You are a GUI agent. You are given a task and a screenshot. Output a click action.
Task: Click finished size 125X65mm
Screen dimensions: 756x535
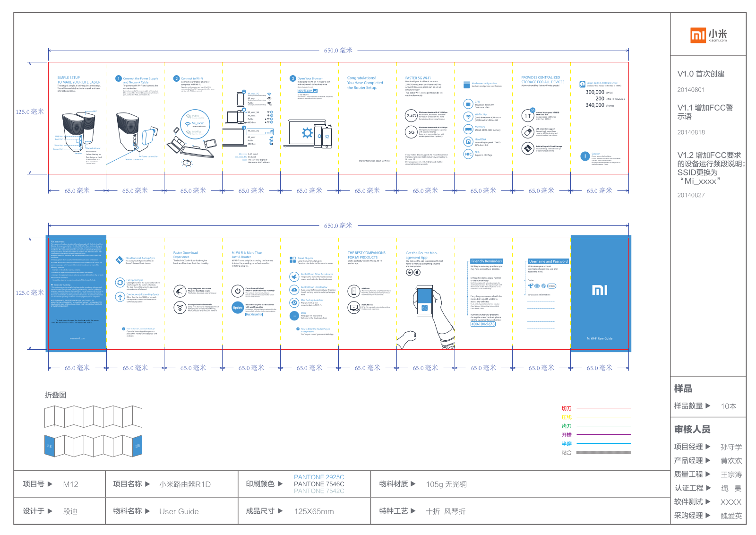[314, 511]
